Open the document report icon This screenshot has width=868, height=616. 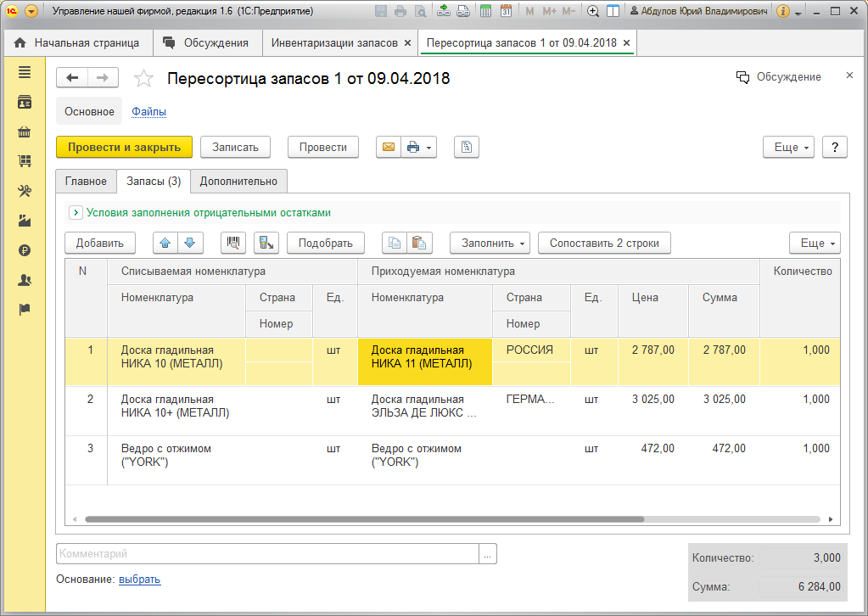coord(467,147)
